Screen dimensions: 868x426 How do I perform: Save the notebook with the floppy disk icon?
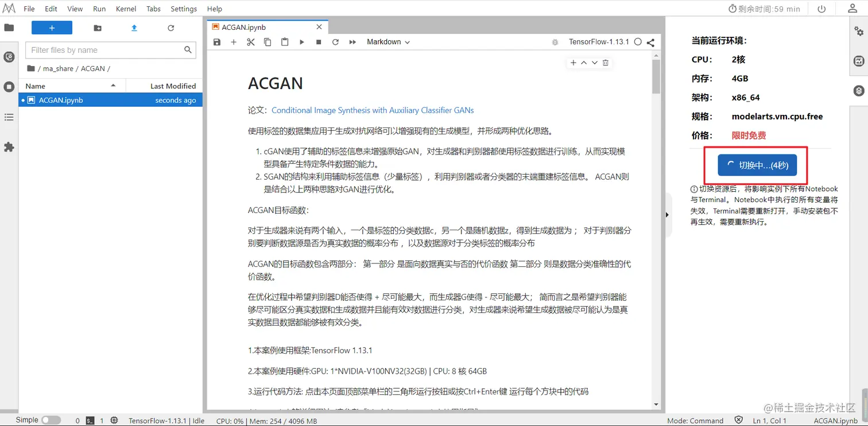click(x=216, y=42)
